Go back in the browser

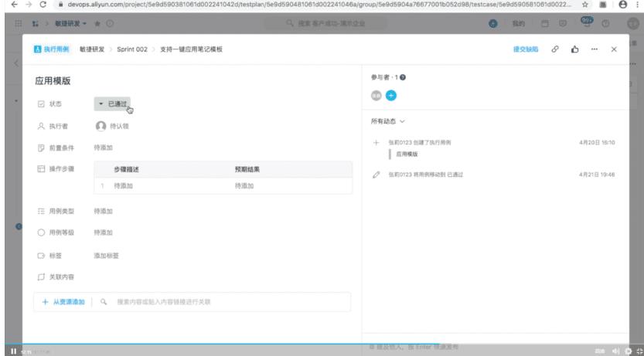[15, 5]
